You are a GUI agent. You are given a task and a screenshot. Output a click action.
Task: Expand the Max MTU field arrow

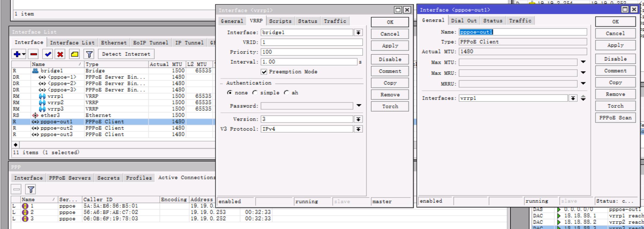[583, 62]
